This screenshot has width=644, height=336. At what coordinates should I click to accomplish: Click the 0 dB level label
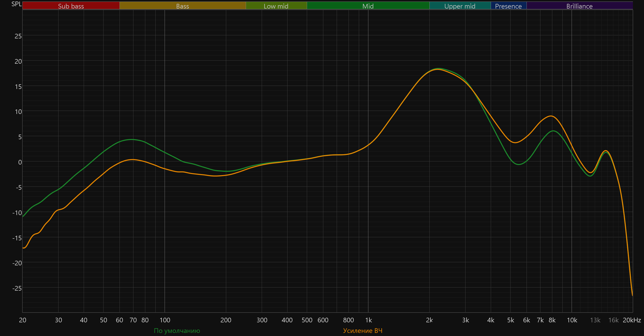[x=20, y=162]
